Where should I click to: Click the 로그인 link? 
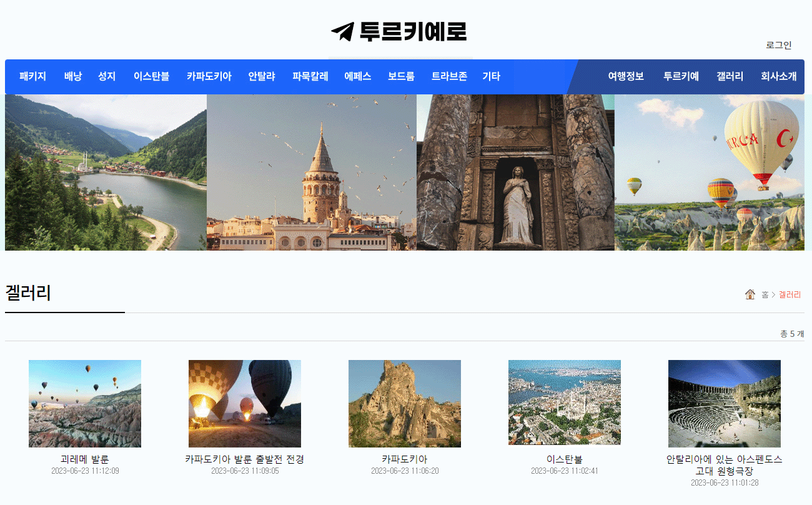tap(779, 45)
